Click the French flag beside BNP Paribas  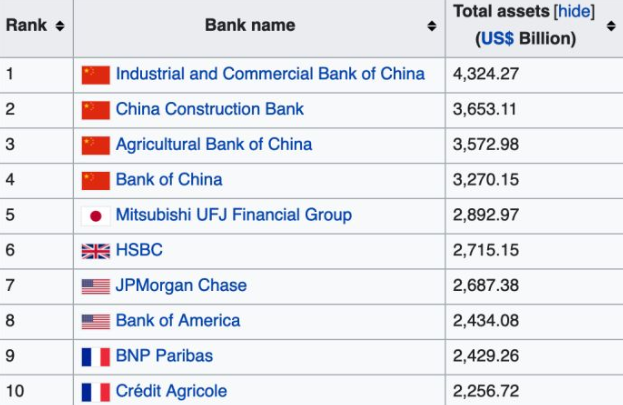pyautogui.click(x=95, y=357)
